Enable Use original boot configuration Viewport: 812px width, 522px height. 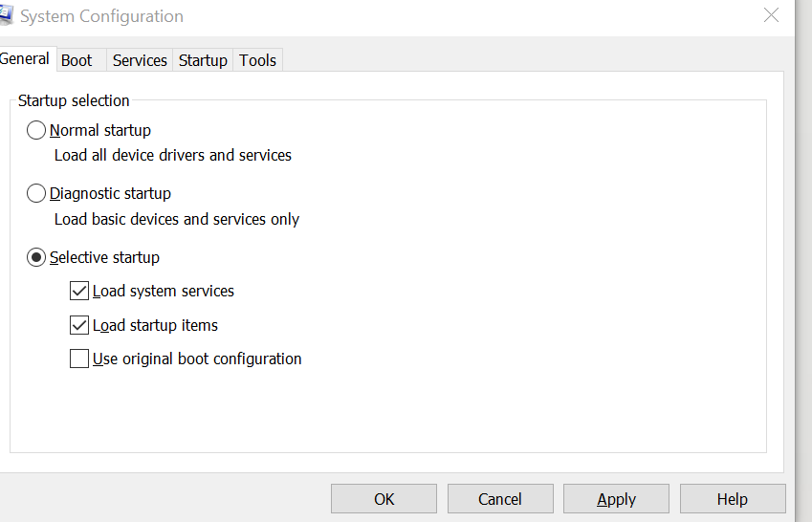coord(79,359)
